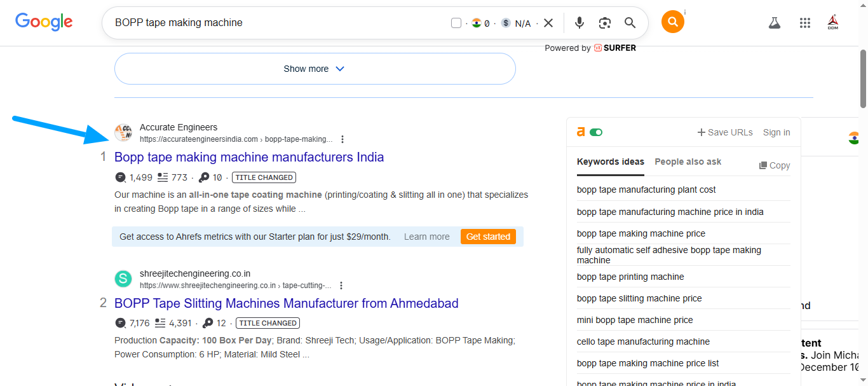Click the microphone voice search icon
The image size is (868, 386).
coord(579,23)
